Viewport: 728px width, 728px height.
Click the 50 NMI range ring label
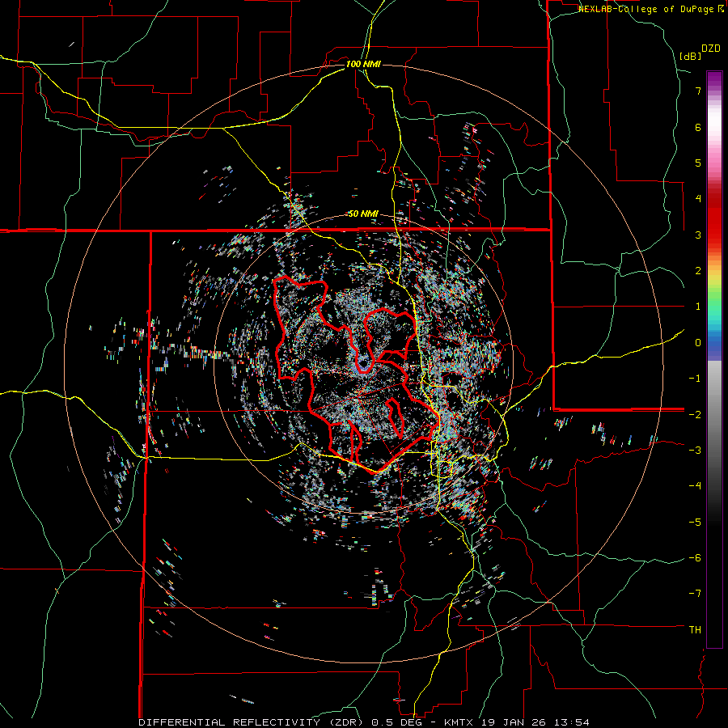coord(363,214)
